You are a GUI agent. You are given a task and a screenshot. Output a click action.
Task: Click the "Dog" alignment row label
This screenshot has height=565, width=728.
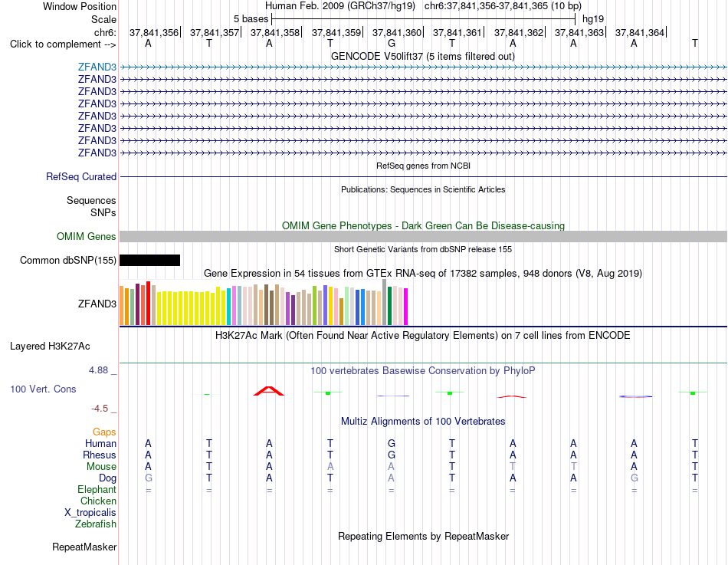(108, 478)
